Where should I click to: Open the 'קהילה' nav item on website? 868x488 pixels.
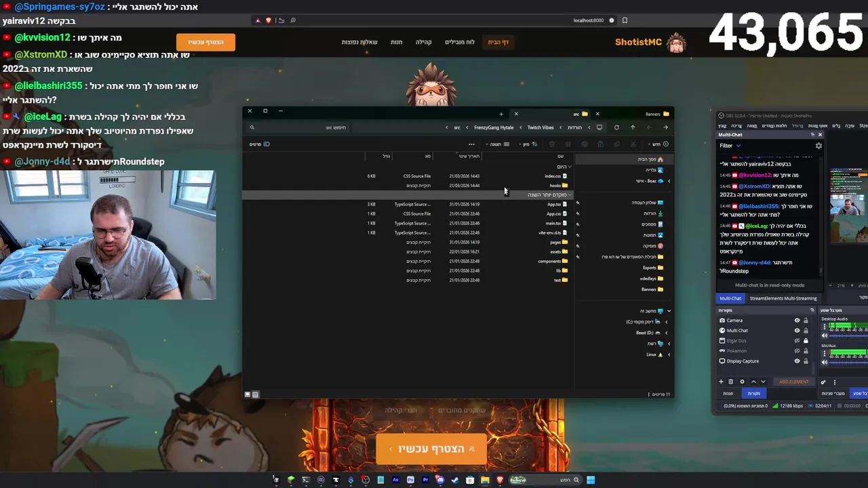424,42
